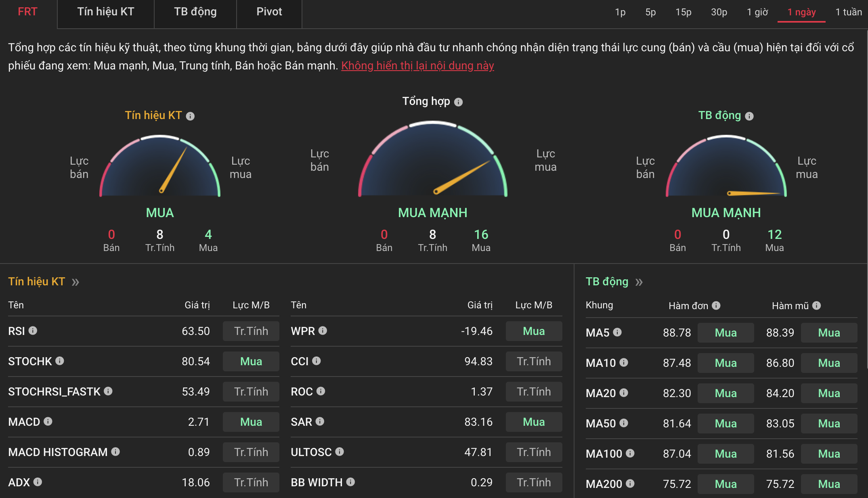This screenshot has height=498, width=868.
Task: Select the 1 ngày timeframe
Action: click(801, 12)
